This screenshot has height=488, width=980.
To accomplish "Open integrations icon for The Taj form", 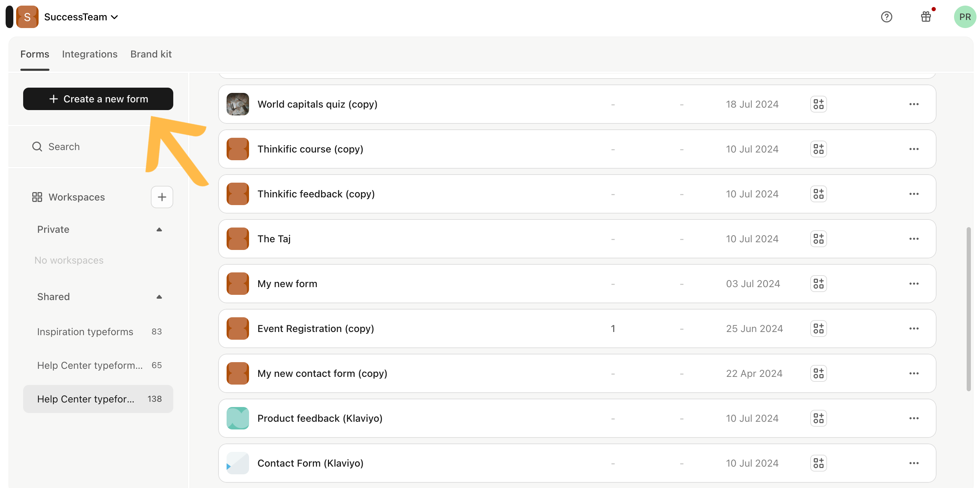I will point(818,239).
